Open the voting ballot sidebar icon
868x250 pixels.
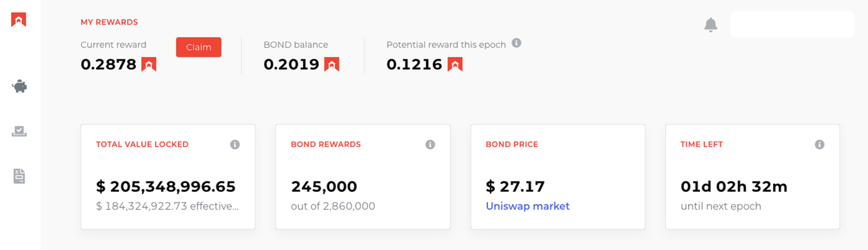pos(19,131)
